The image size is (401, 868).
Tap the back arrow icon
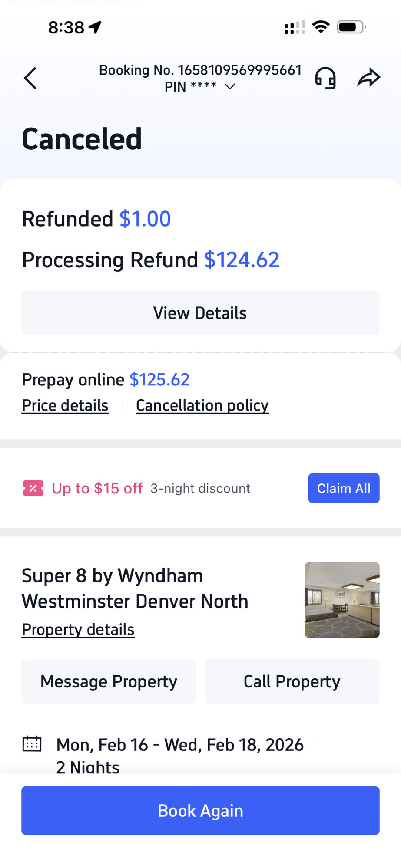pos(30,79)
